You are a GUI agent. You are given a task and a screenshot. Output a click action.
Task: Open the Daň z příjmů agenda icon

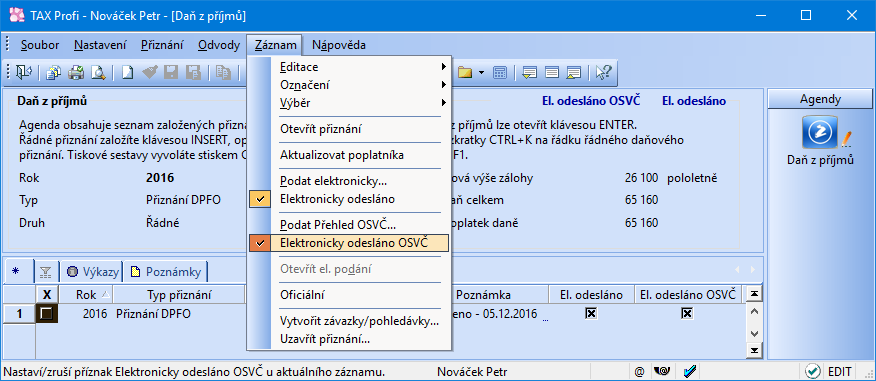(x=820, y=132)
